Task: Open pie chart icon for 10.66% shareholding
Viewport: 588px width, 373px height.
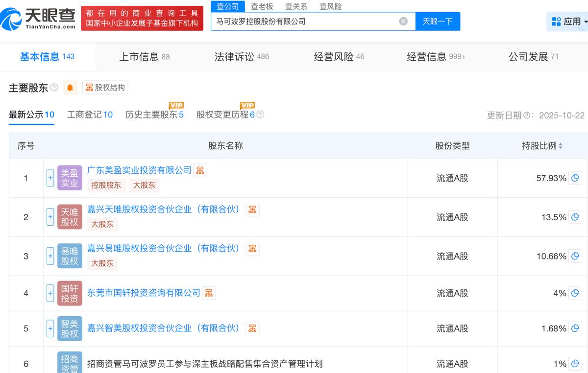Action: 575,256
